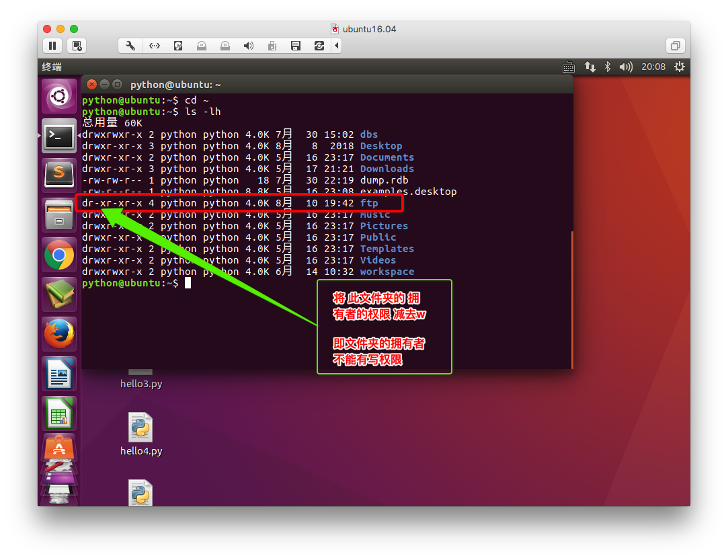Collapse the VM toolbar device arrow
Screen dimensions: 728x560
point(336,46)
